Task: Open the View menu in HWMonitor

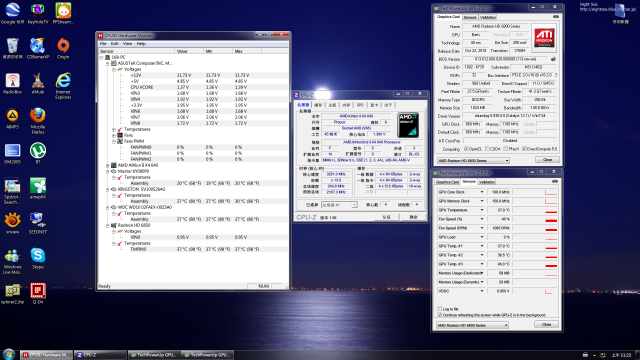Action: click(x=127, y=44)
